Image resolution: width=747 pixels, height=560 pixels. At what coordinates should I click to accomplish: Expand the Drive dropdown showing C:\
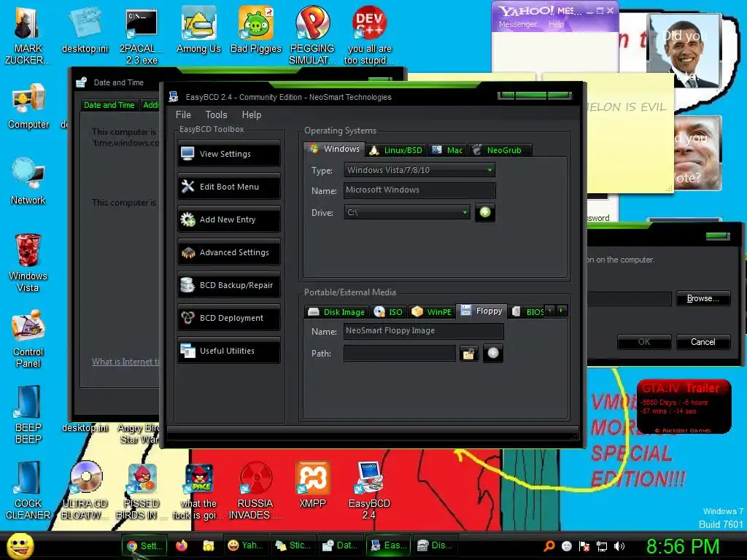(407, 212)
